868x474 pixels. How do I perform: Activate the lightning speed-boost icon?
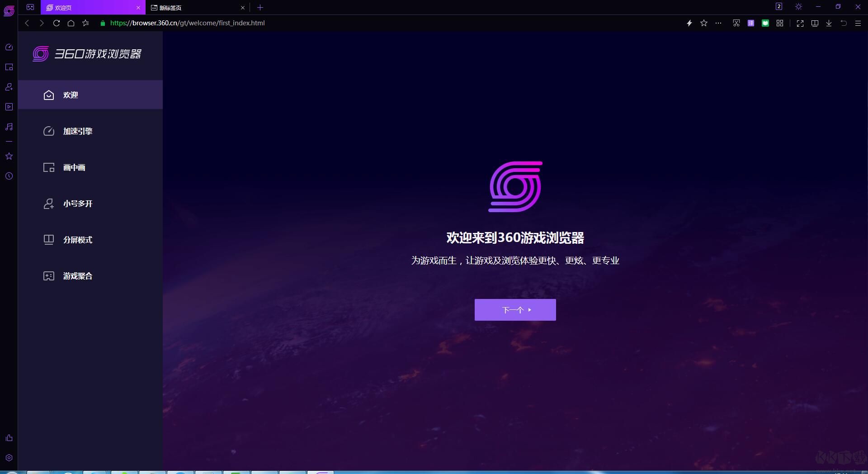689,23
